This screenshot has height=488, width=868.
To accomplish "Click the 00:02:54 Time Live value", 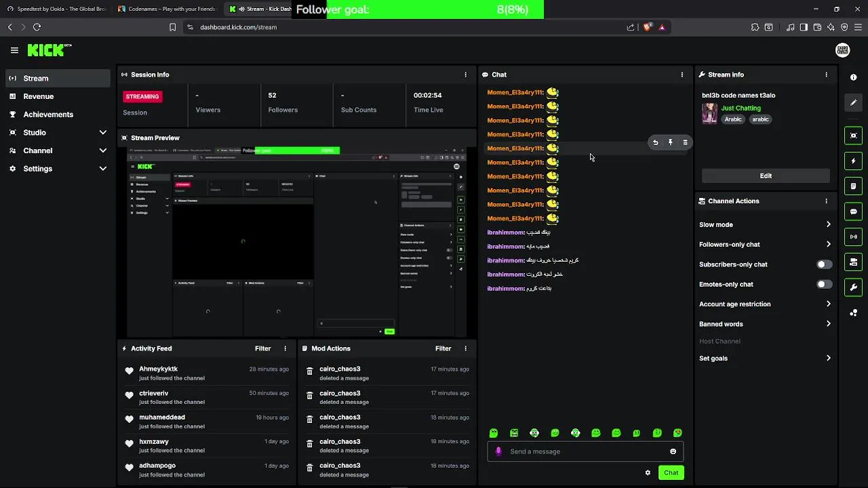I will coord(428,96).
